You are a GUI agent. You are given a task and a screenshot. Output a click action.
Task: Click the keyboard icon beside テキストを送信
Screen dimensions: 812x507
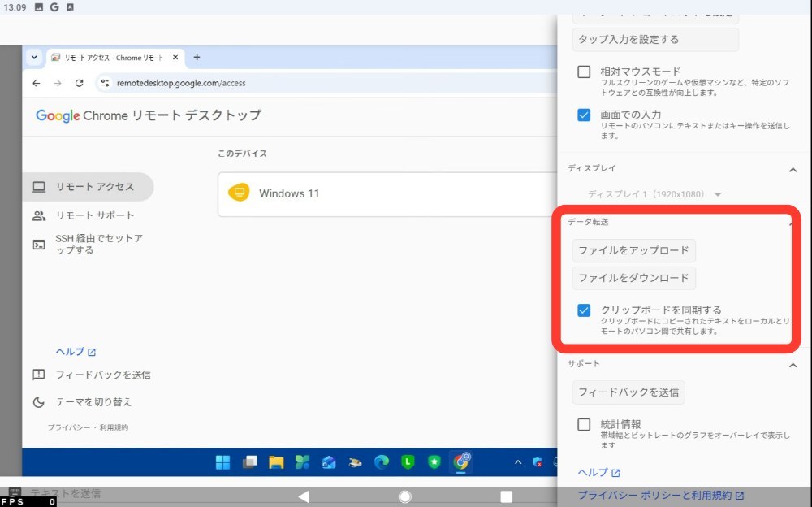click(15, 492)
